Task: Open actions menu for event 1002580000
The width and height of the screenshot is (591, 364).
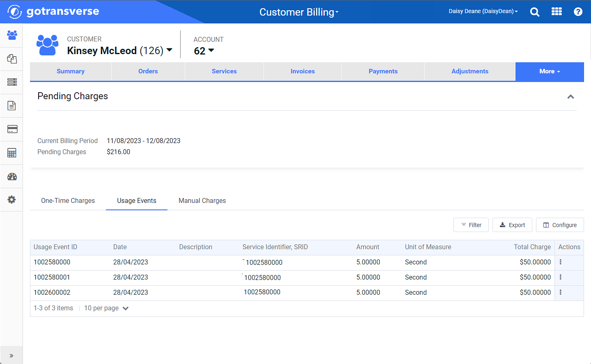Action: [561, 262]
